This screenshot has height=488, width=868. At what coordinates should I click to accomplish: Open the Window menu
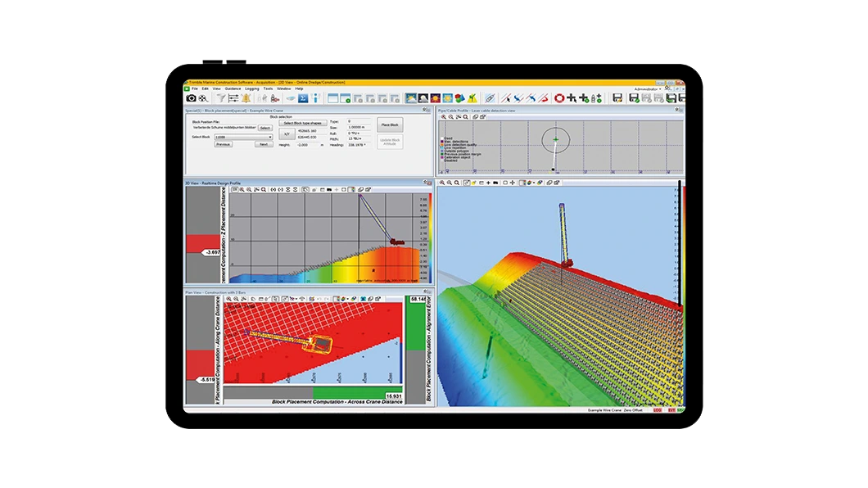(x=284, y=88)
